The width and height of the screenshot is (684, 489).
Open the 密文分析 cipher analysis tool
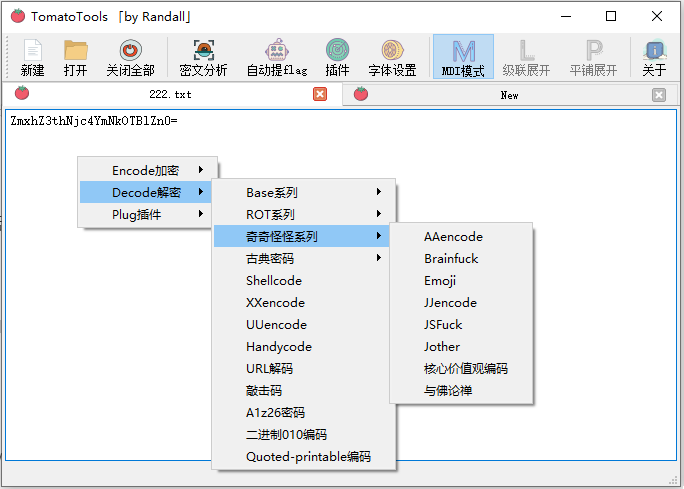(203, 57)
